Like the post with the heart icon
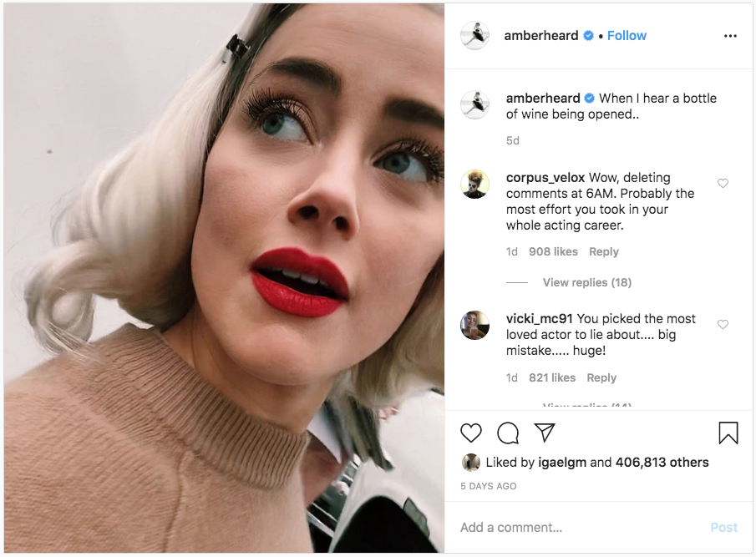Screen dimensions: 756x557 coord(471,433)
